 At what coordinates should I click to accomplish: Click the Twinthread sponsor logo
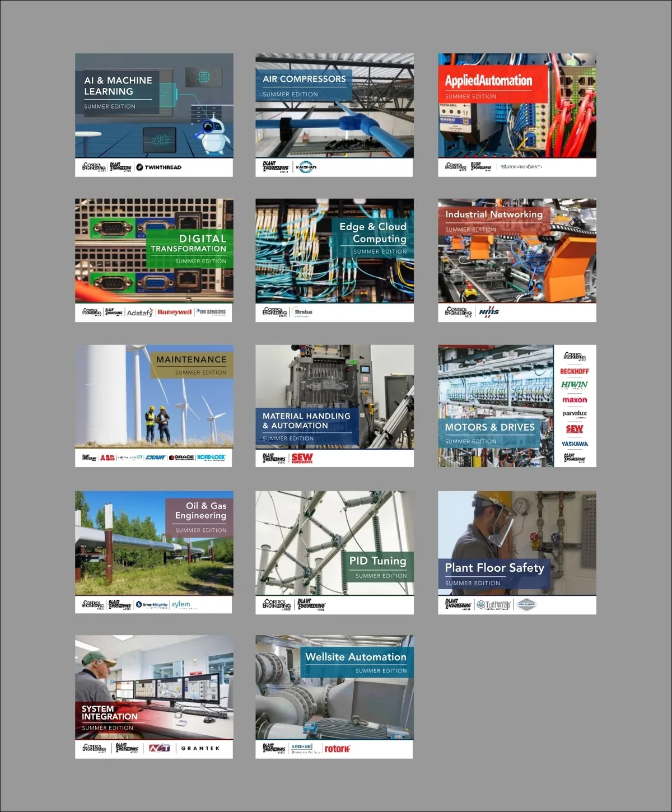[159, 167]
